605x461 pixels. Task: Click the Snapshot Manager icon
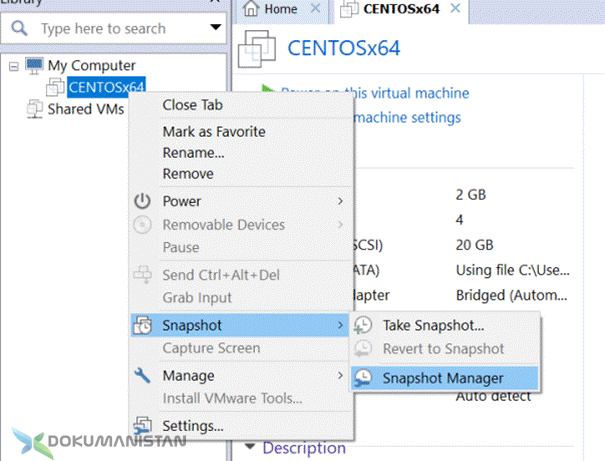pyautogui.click(x=363, y=378)
